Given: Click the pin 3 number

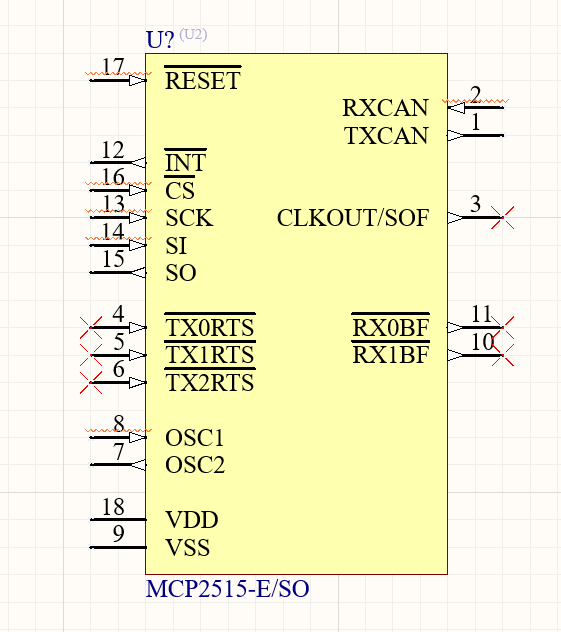Looking at the screenshot, I should [x=476, y=204].
